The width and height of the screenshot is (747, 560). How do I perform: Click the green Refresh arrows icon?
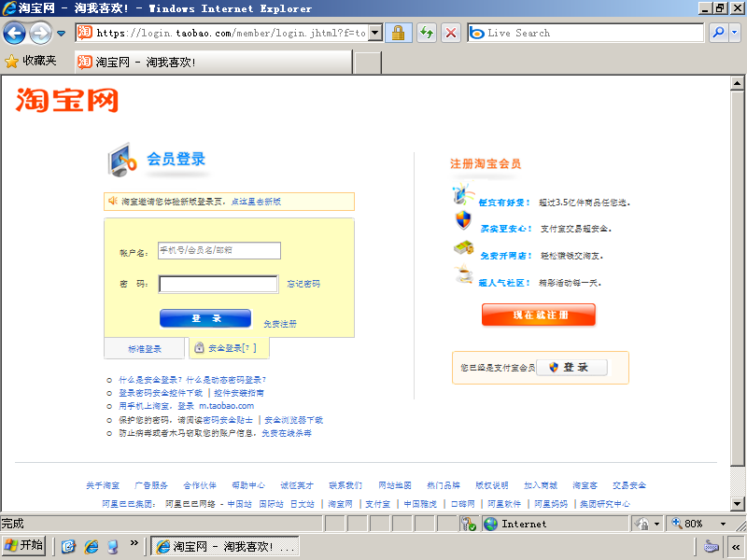(427, 33)
